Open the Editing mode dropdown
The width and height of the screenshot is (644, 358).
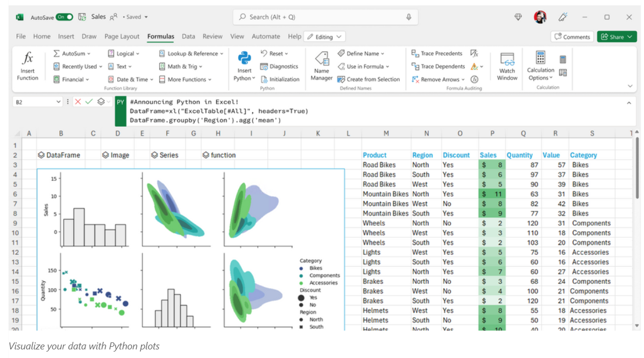point(324,37)
